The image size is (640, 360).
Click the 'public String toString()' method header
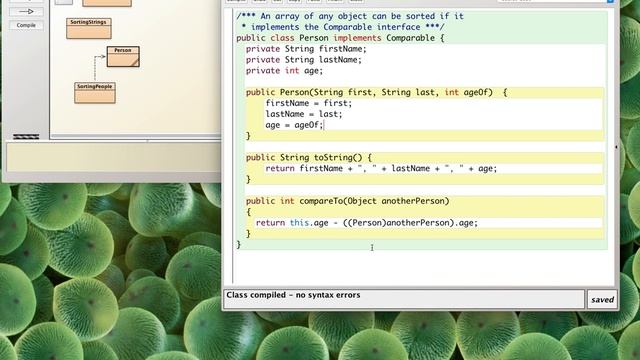pyautogui.click(x=309, y=158)
